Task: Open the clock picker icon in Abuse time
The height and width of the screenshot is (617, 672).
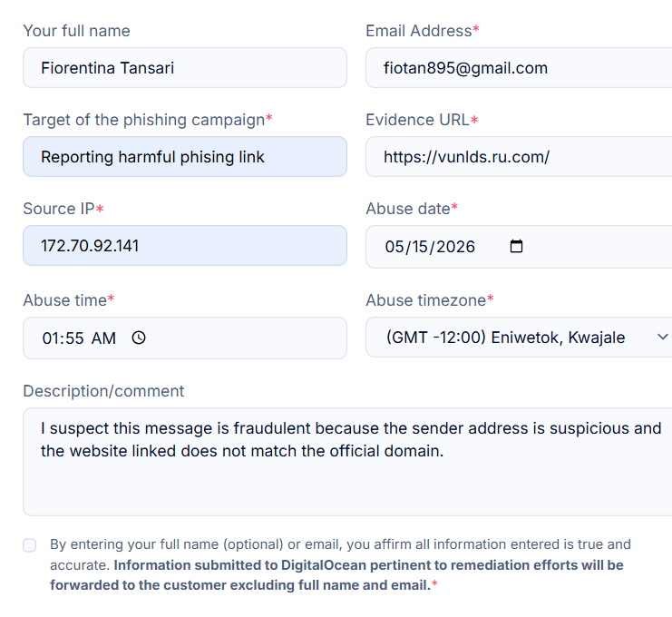Action: (139, 338)
